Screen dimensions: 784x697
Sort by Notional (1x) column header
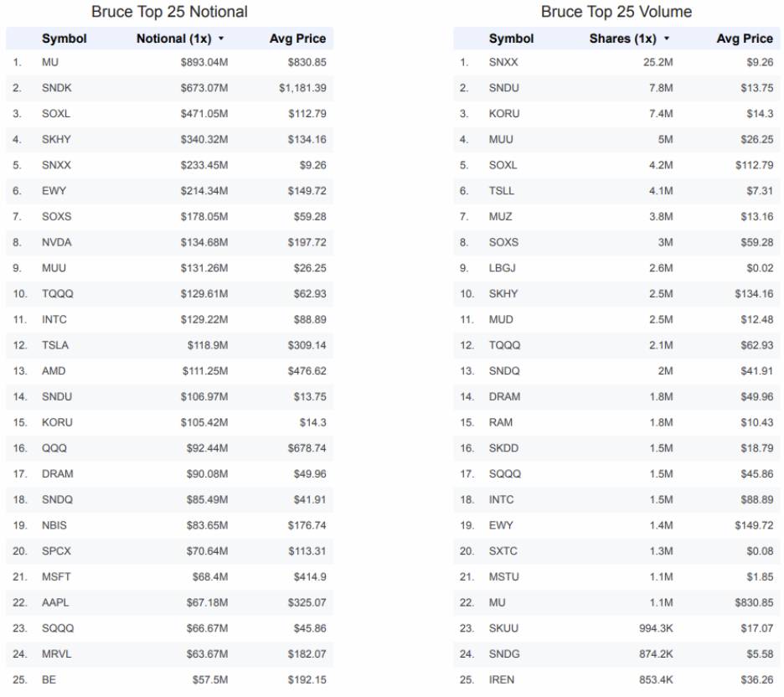click(174, 39)
